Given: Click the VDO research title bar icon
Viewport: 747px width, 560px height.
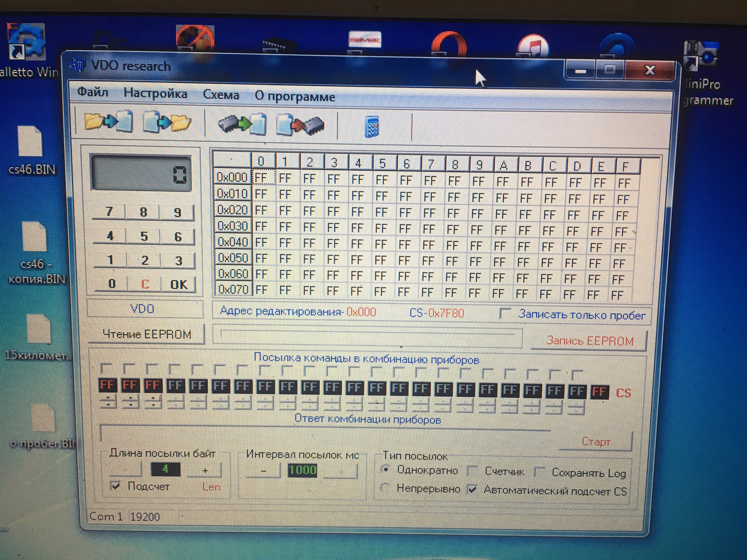Looking at the screenshot, I should (77, 65).
